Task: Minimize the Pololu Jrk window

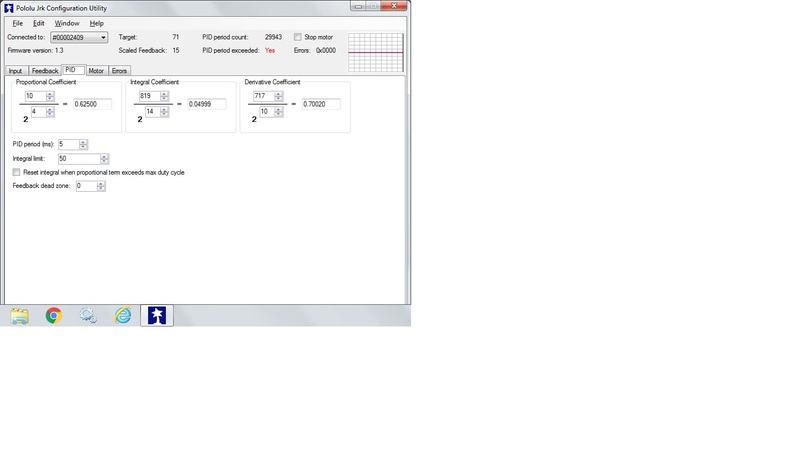Action: click(358, 6)
